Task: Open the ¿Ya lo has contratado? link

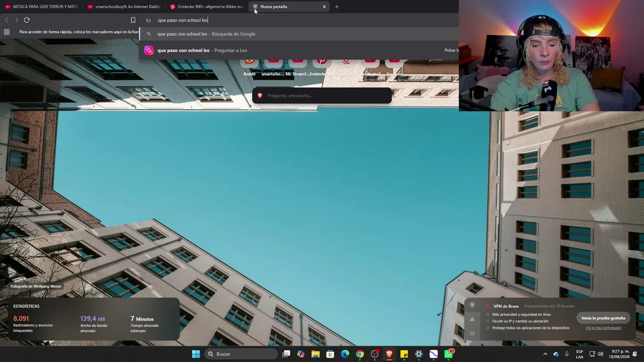Action: click(x=603, y=328)
